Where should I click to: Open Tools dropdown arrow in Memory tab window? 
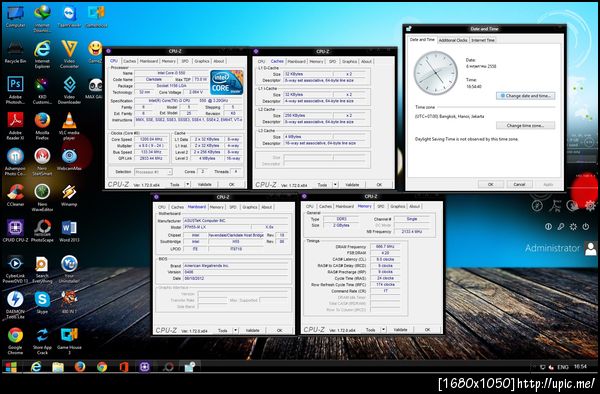pos(383,329)
